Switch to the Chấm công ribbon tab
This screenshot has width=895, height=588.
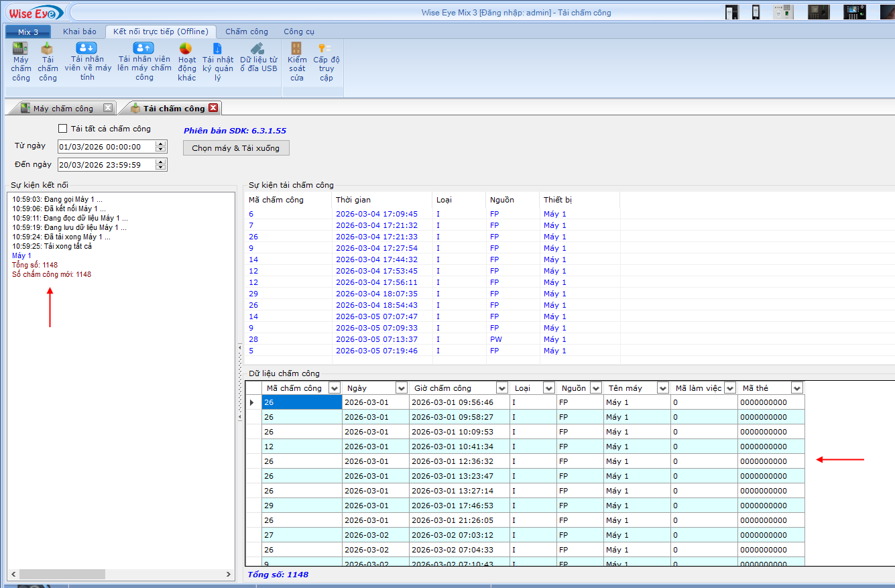tap(246, 32)
